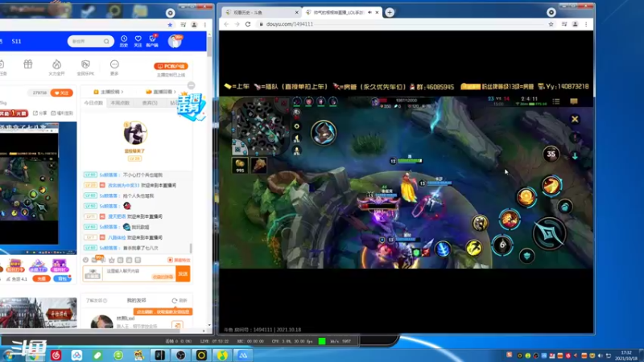Open the right browser three-dot menu
The height and width of the screenshot is (362, 644).
586,24
